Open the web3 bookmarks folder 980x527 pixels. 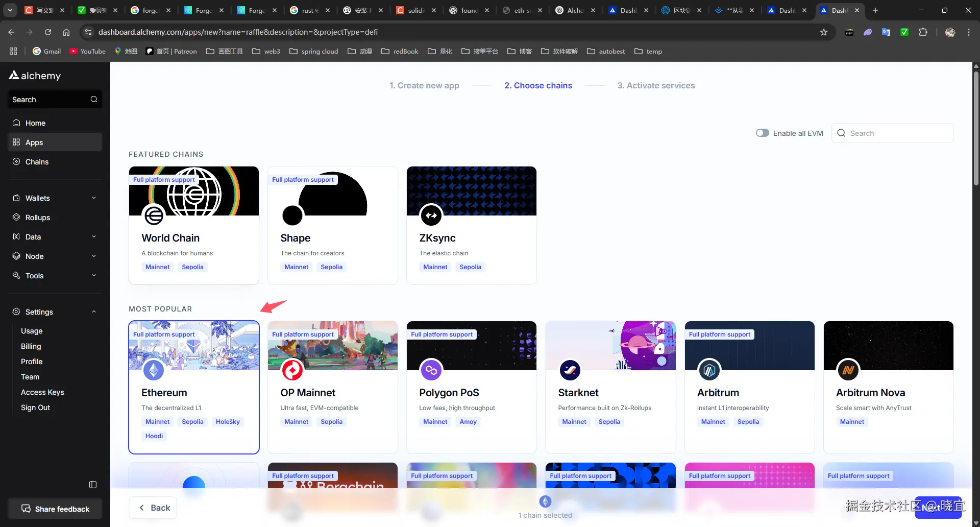pyautogui.click(x=266, y=51)
